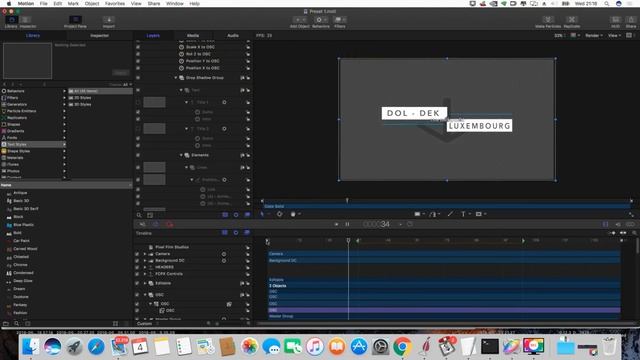
Task: Toggle Drop Shadow Group checkbox
Action: coord(138,78)
